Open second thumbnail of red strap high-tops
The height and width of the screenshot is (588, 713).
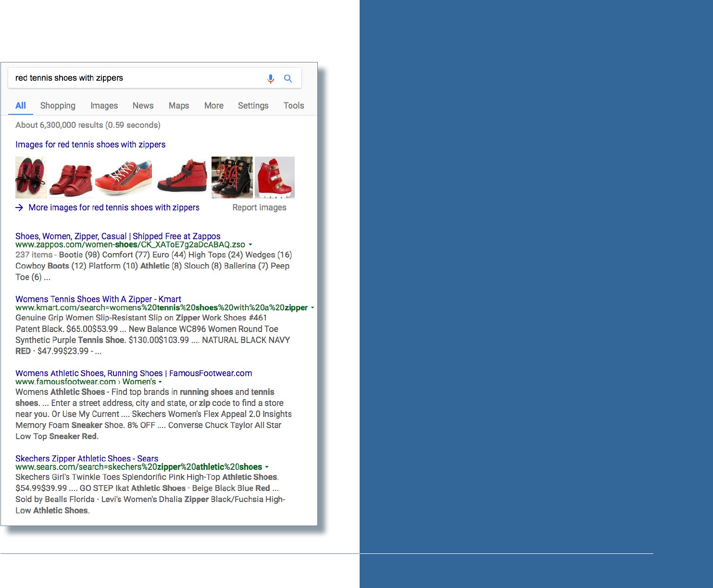coord(71,177)
